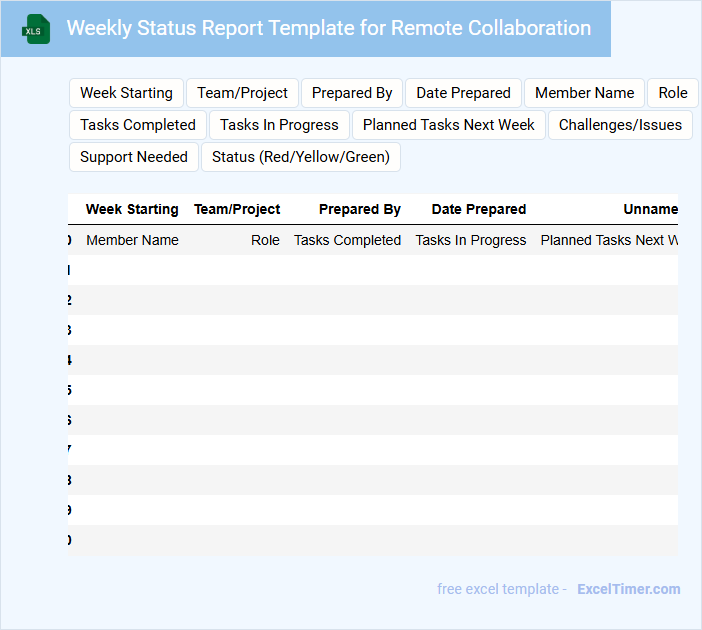702x630 pixels.
Task: Click the Support Needed tag
Action: point(134,157)
